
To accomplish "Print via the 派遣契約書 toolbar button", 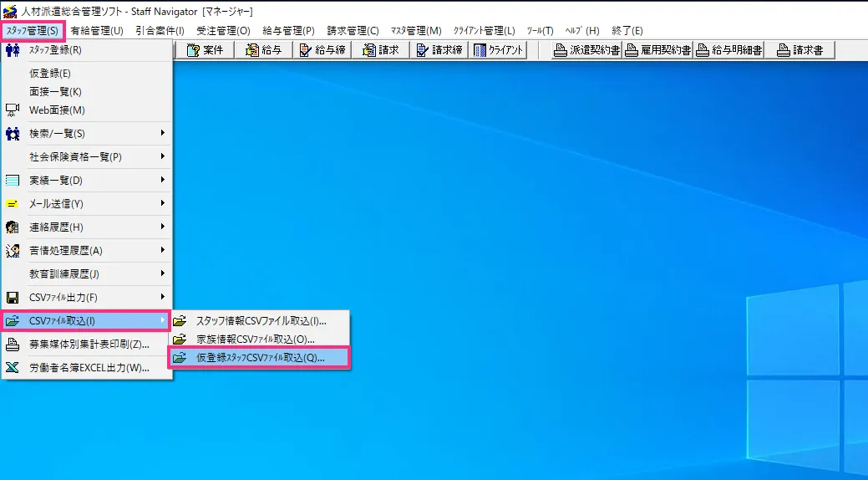I will [x=586, y=50].
